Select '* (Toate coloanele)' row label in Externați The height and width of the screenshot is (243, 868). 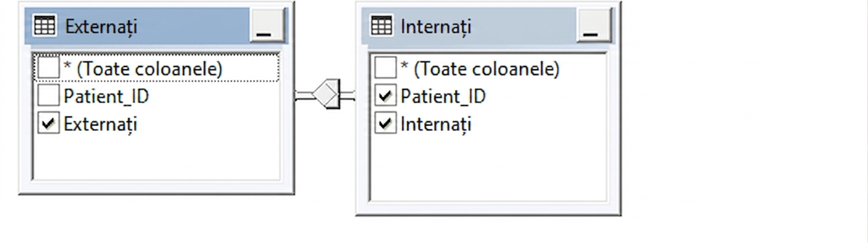[x=143, y=69]
